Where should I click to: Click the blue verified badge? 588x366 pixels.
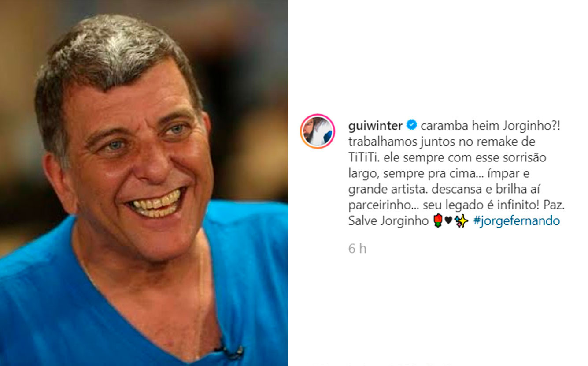pos(411,126)
